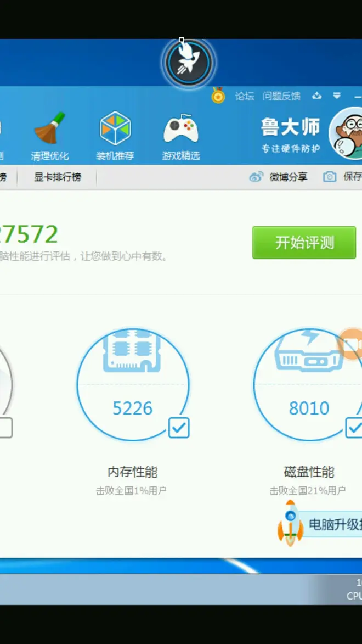Click the camera save-screenshot icon
The image size is (362, 644).
pyautogui.click(x=330, y=177)
